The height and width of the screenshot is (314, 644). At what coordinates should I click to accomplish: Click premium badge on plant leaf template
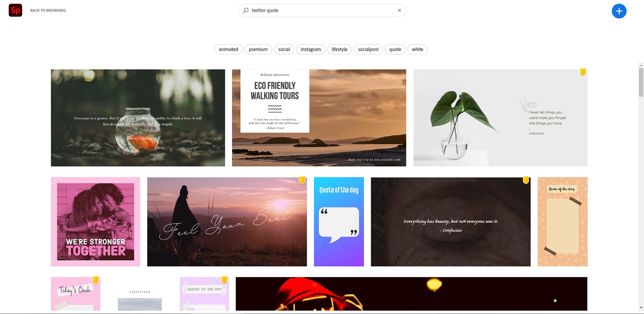point(582,72)
